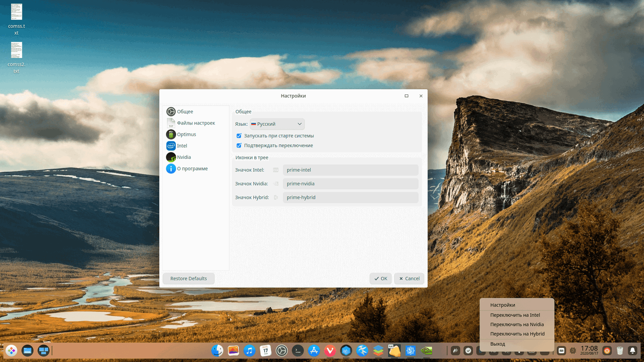
Task: Click the Intel tray icon preview
Action: (x=276, y=170)
